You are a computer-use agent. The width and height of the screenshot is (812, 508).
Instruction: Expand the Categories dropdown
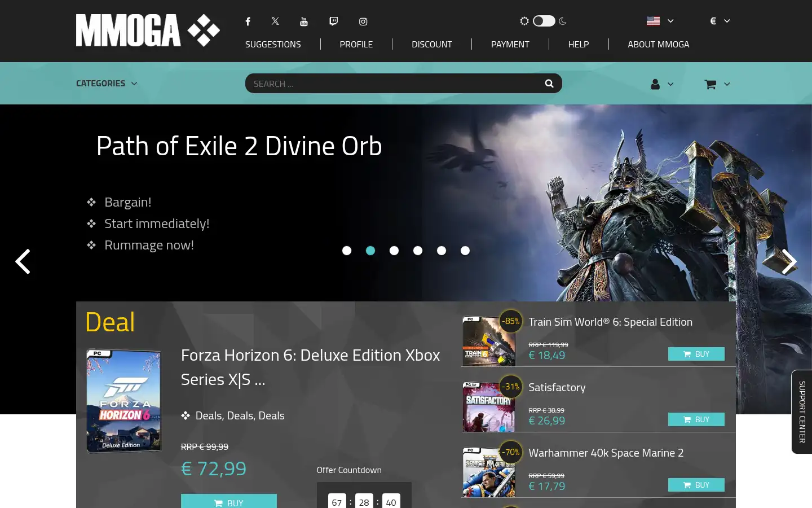coord(107,84)
